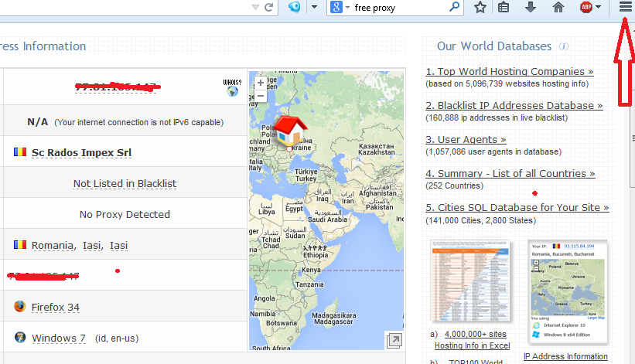The width and height of the screenshot is (635, 364).
Task: Open the downloads arrow icon
Action: point(530,7)
